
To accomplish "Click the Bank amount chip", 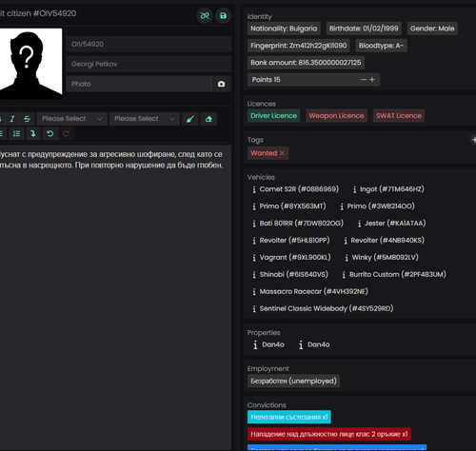I will pyautogui.click(x=306, y=63).
